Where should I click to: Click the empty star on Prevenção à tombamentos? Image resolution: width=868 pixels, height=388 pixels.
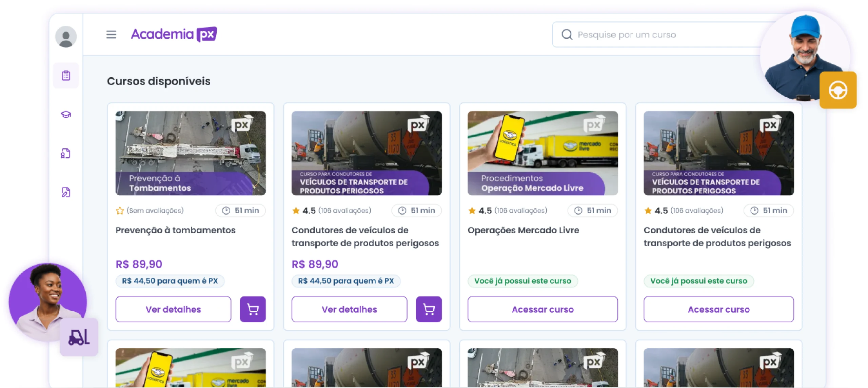pos(120,211)
